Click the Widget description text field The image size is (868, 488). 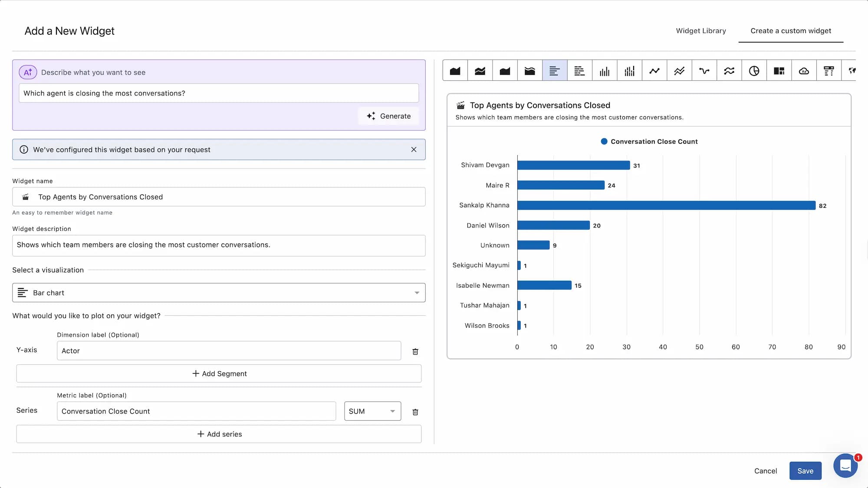[219, 245]
